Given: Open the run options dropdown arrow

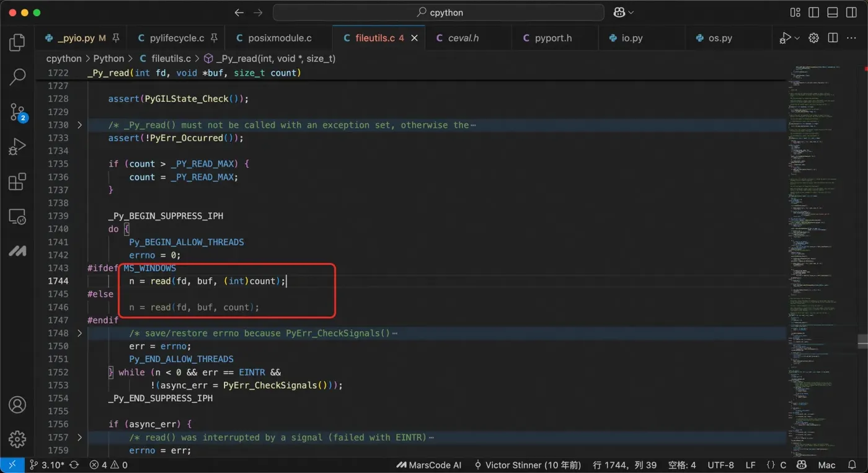Looking at the screenshot, I should point(797,38).
